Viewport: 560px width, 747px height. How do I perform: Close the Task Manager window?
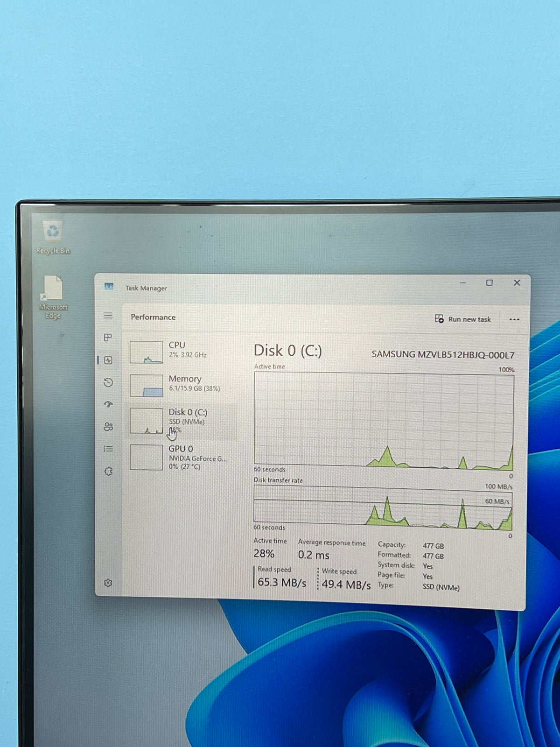[x=517, y=282]
